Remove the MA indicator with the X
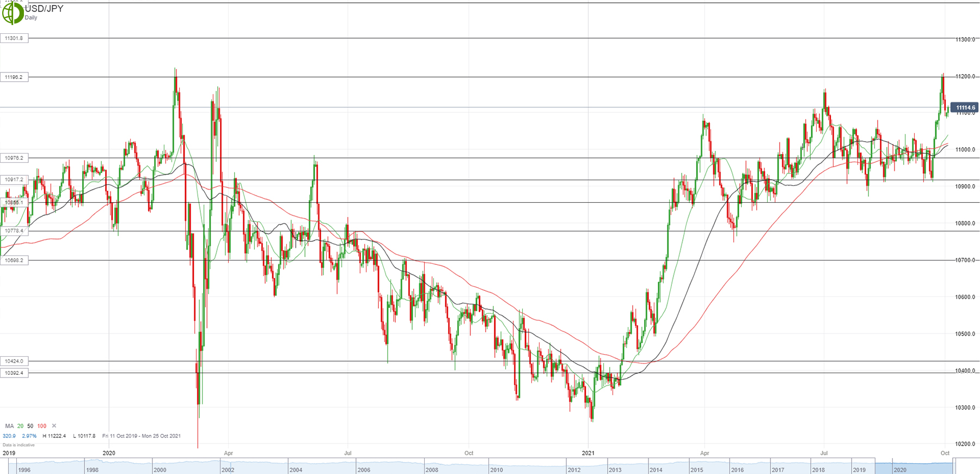Image resolution: width=980 pixels, height=474 pixels. coord(54,426)
